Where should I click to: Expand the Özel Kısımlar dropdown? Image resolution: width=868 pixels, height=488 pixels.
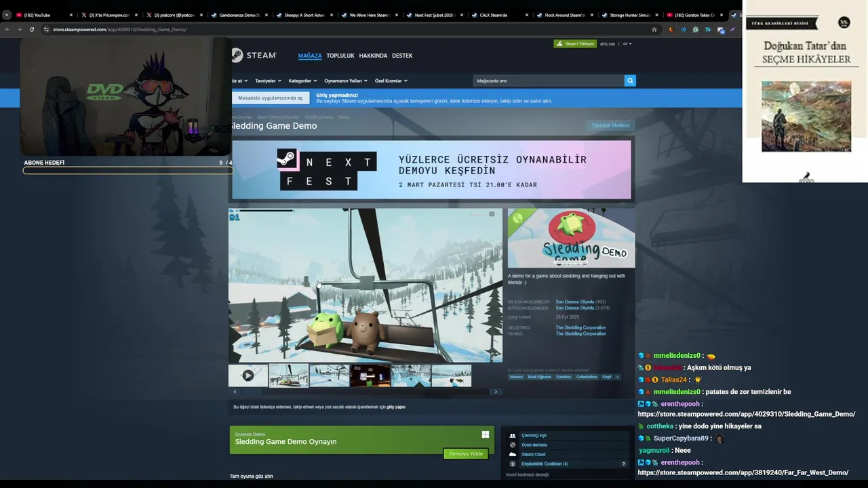pyautogui.click(x=391, y=81)
